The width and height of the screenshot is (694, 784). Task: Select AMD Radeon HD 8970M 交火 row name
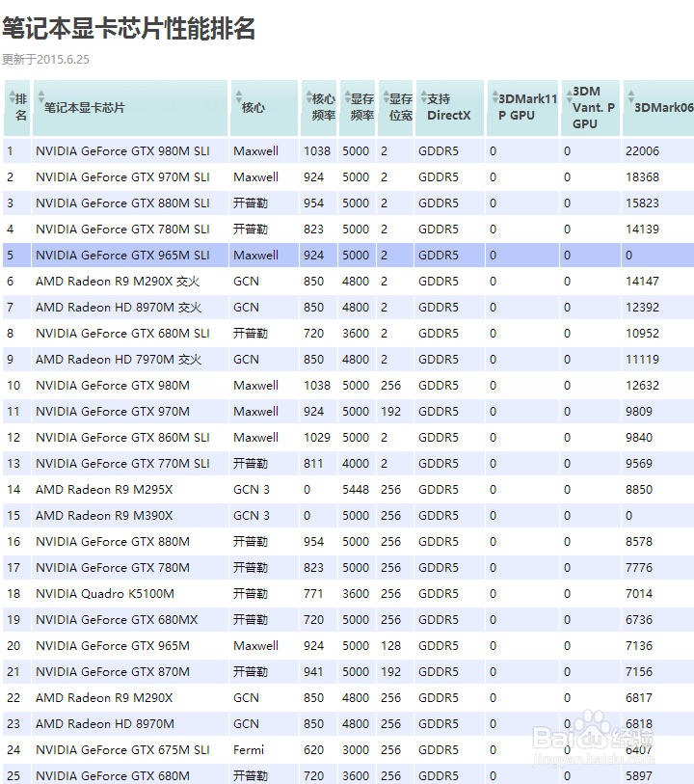pyautogui.click(x=119, y=307)
